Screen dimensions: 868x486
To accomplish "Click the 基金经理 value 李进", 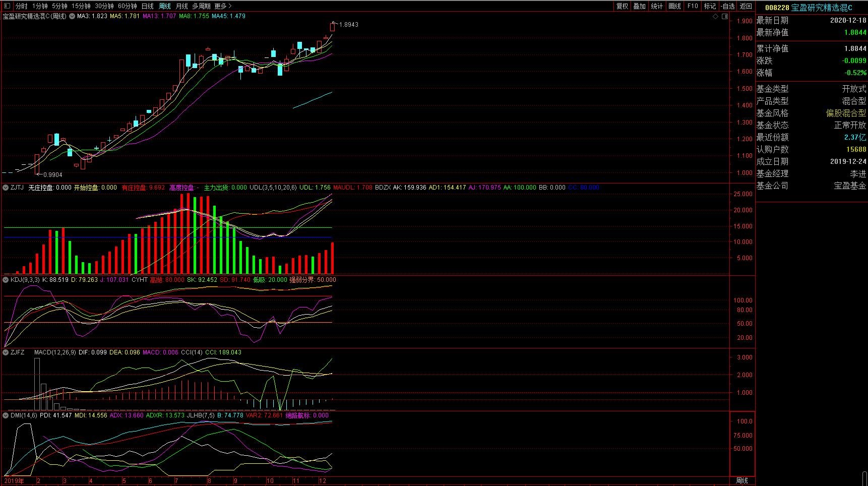I will (x=858, y=174).
